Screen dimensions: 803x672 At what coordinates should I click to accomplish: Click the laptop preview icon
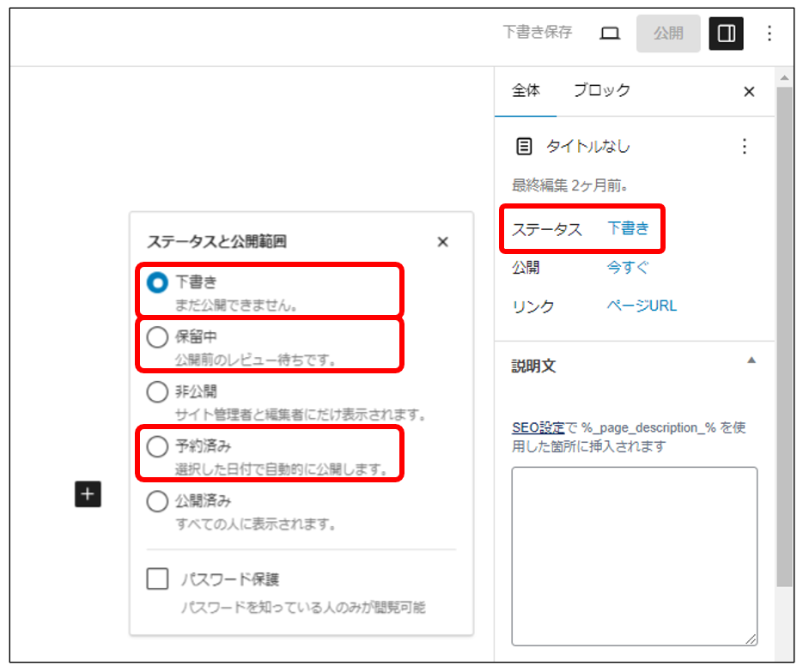[x=610, y=33]
